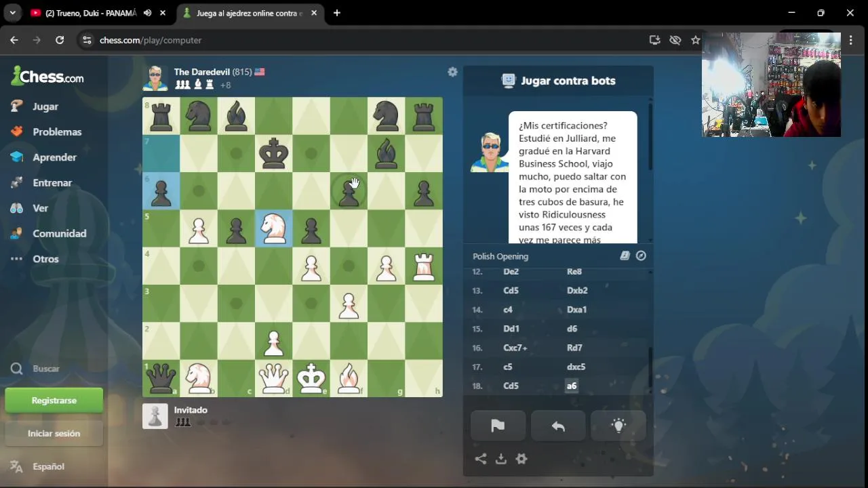Click the white queen on d1
Viewport: 868px width, 488px height.
273,378
